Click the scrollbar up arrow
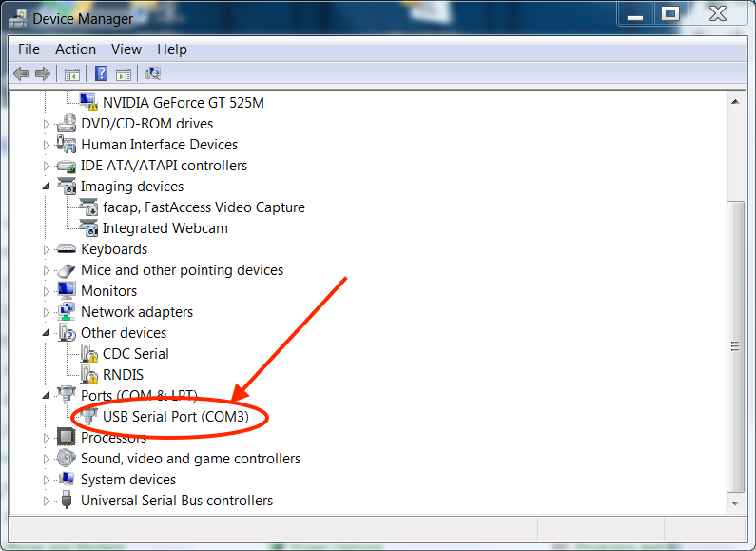 point(735,101)
